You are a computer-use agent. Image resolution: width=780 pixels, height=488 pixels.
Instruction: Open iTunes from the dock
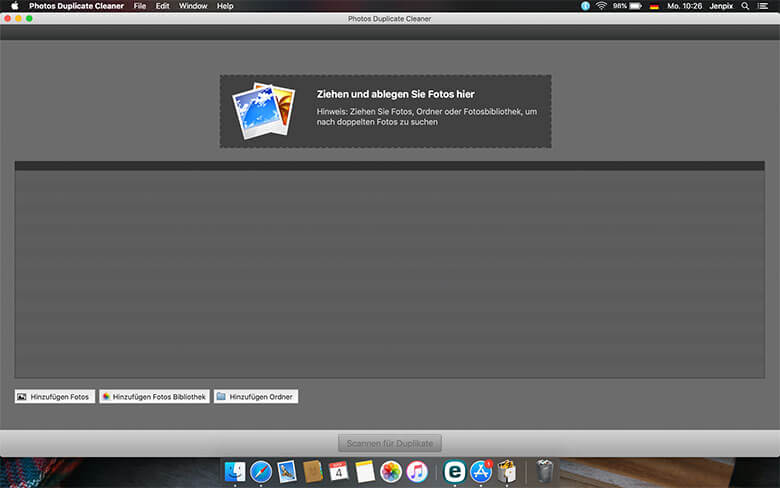pos(417,471)
